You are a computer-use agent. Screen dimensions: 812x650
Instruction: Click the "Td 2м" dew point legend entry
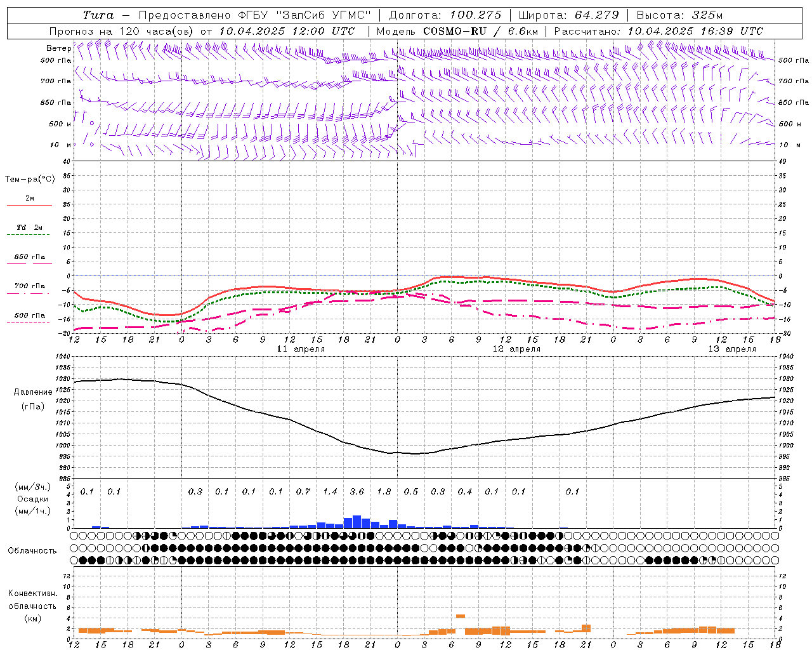pyautogui.click(x=30, y=227)
